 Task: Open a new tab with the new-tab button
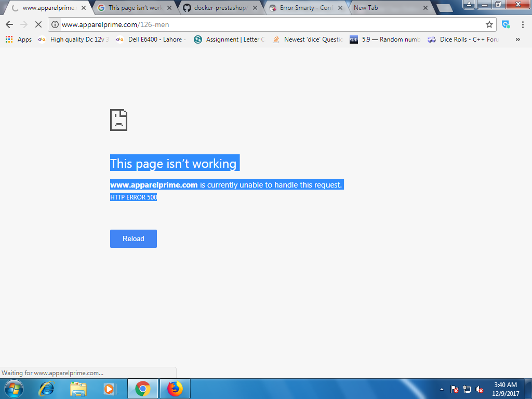tap(445, 8)
